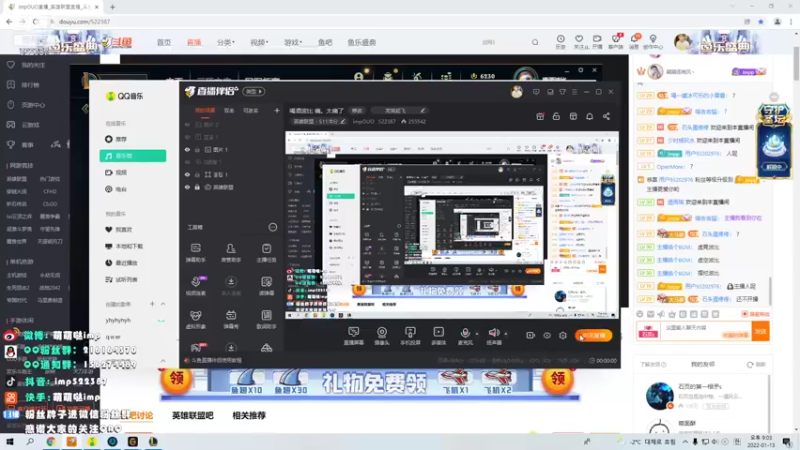Add a new scene with plus button
800x450 pixels.
(277, 111)
